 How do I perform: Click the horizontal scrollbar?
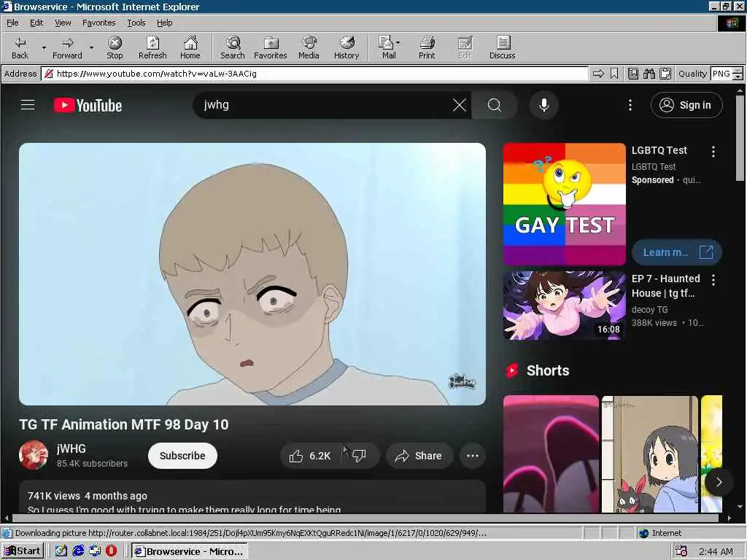(365, 518)
